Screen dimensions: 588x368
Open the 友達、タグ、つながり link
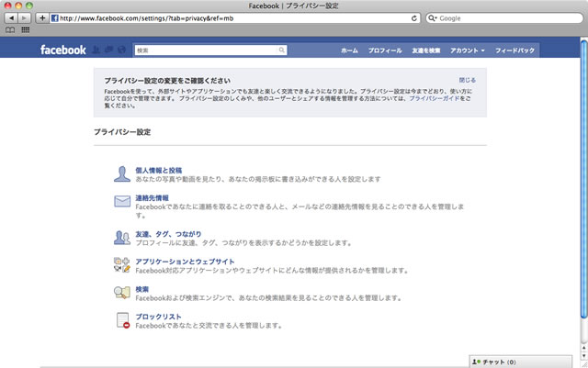point(168,234)
